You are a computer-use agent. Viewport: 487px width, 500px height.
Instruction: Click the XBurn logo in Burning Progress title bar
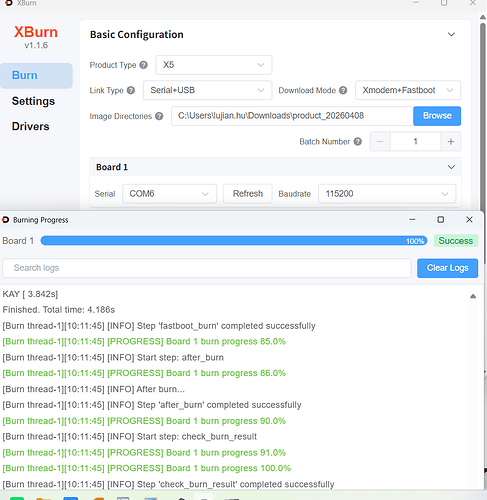[5, 220]
